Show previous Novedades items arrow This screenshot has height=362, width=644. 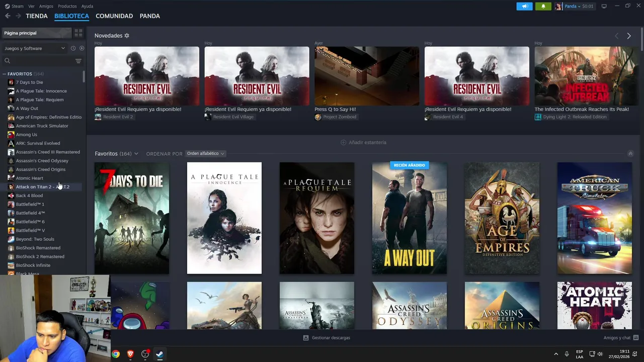pos(616,36)
